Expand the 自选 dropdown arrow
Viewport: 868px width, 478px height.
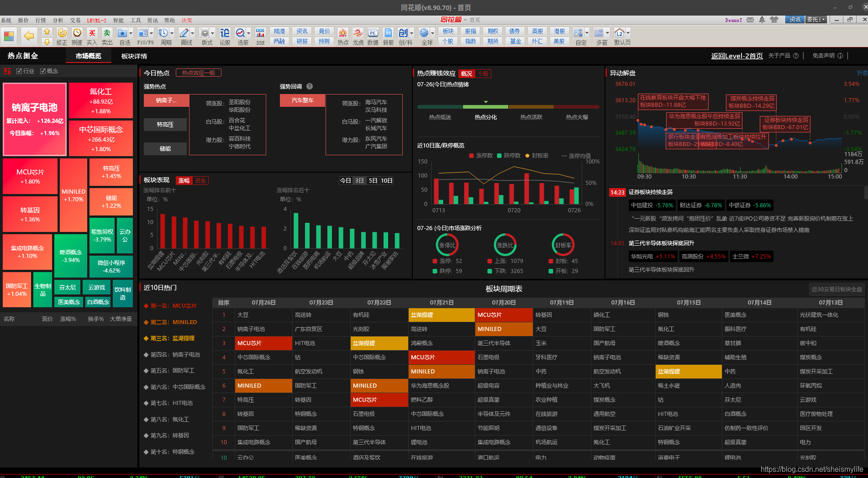click(x=131, y=33)
